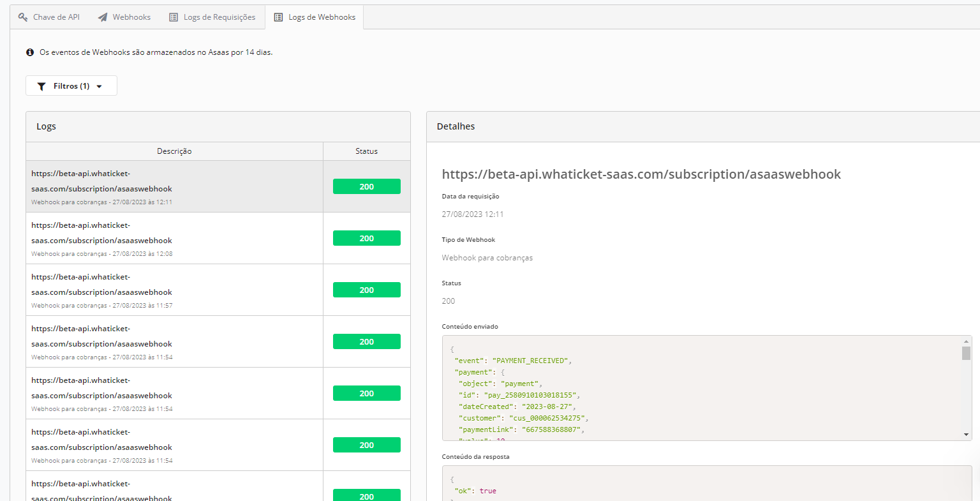The height and width of the screenshot is (501, 980).
Task: Click the Status column header
Action: pos(366,151)
